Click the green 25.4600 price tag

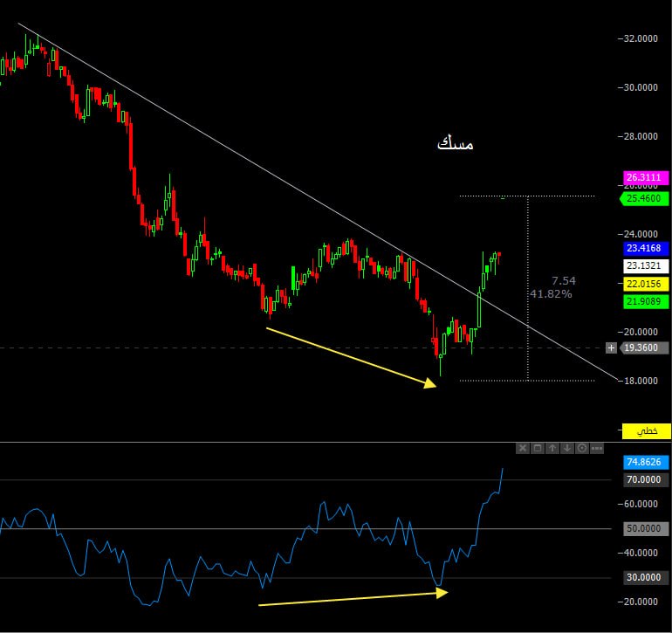(644, 198)
